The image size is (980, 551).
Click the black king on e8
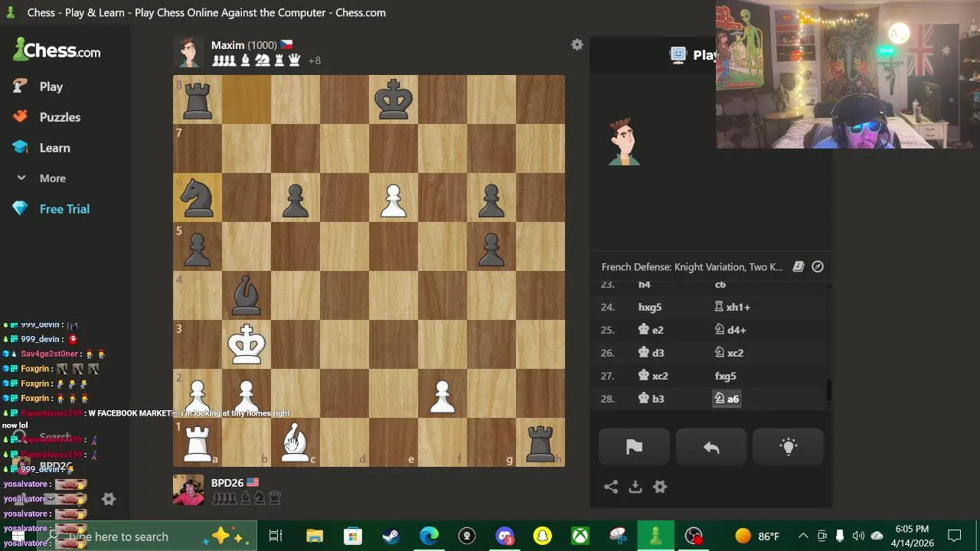click(394, 99)
